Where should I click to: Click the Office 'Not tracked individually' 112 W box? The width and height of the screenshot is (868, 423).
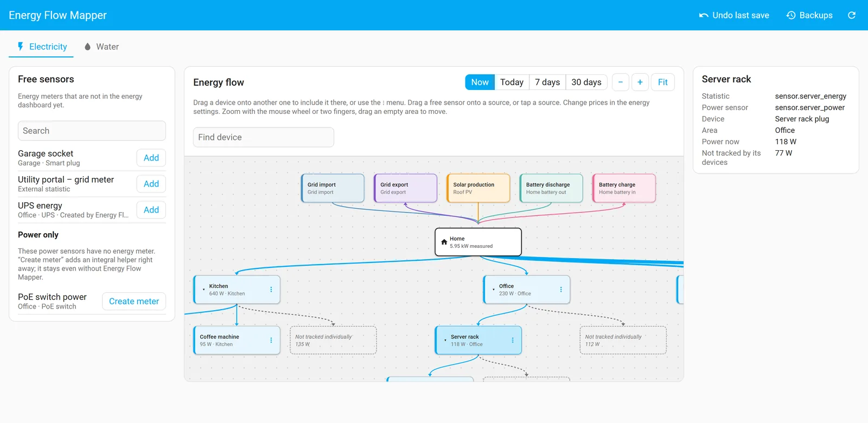[x=623, y=340]
